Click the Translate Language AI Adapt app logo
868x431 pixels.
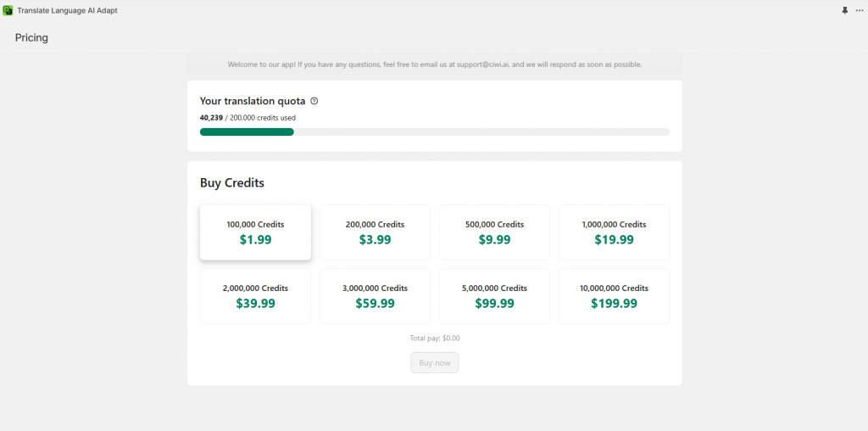(8, 10)
